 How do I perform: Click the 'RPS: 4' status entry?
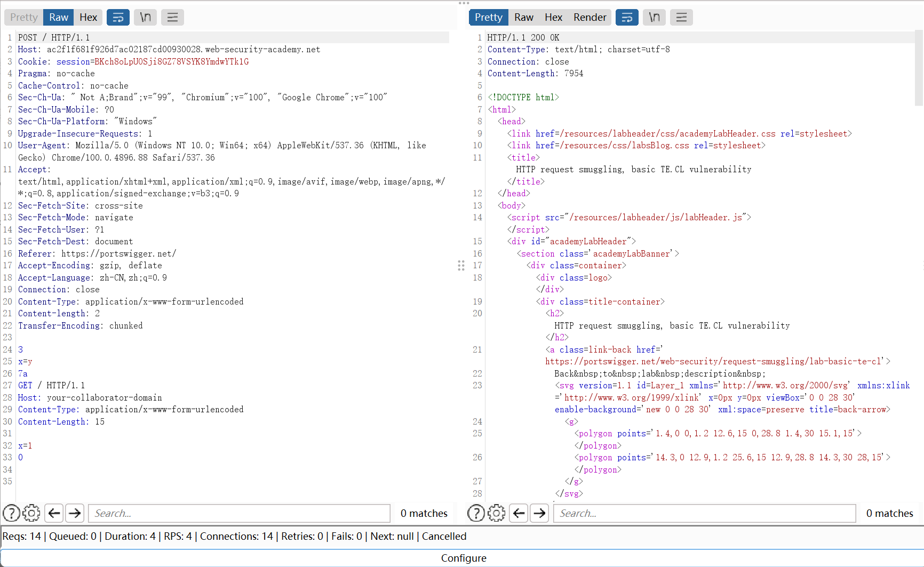(x=178, y=536)
